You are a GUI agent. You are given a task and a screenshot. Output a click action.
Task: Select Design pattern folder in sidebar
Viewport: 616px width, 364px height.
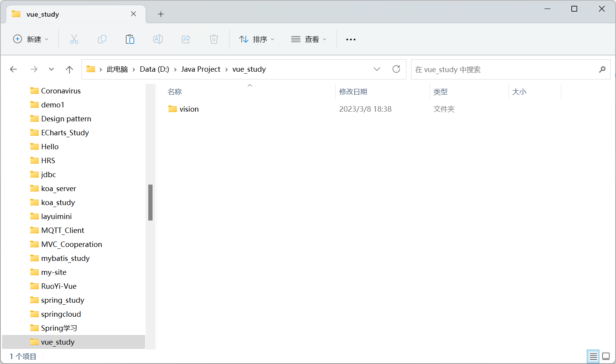click(x=66, y=119)
